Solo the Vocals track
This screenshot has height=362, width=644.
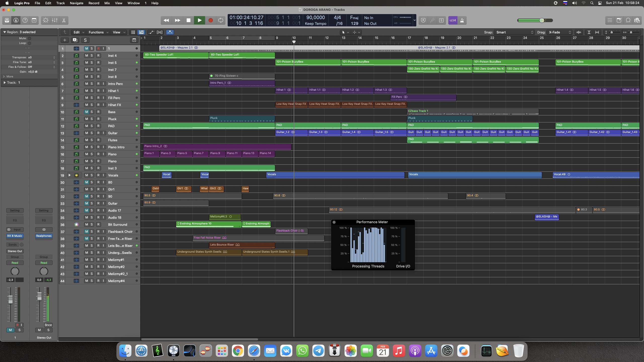pos(92,175)
